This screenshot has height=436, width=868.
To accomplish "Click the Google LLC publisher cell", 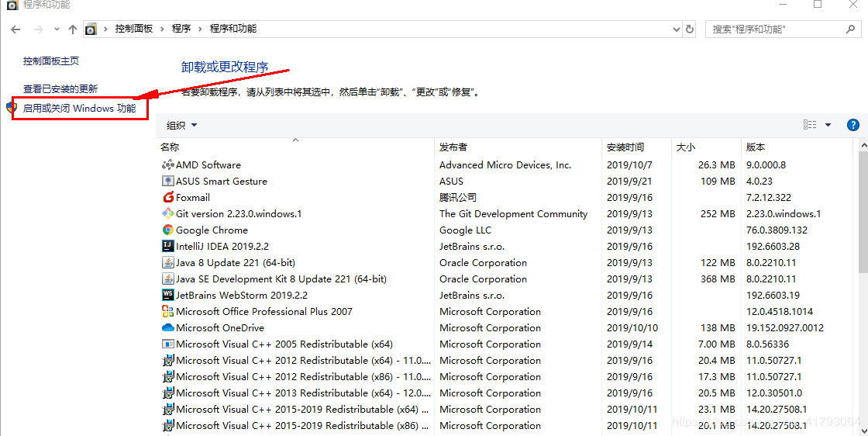I will [465, 230].
